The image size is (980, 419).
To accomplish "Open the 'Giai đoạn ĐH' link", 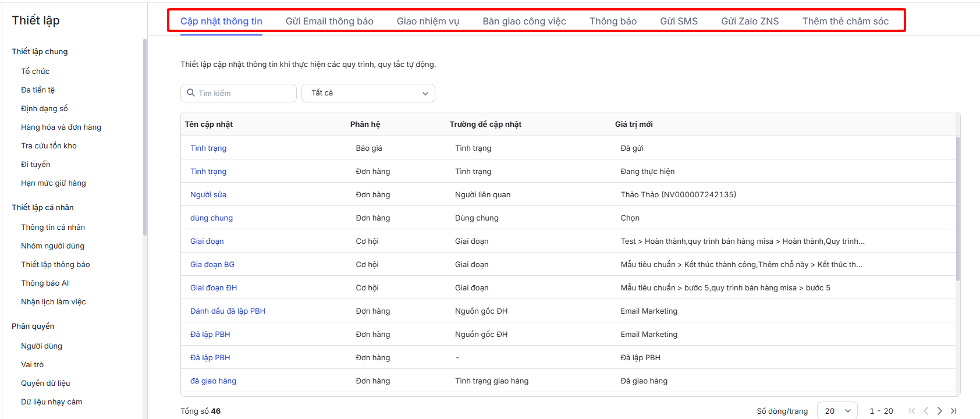I will pos(214,287).
